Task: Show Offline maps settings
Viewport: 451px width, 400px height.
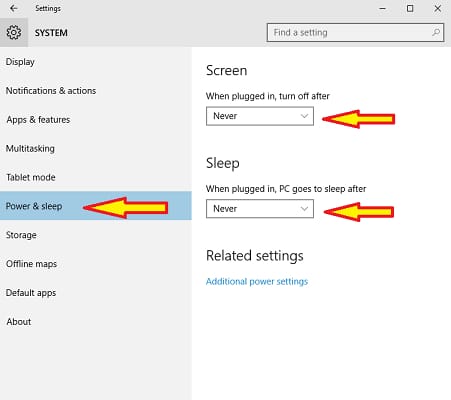Action: point(31,264)
